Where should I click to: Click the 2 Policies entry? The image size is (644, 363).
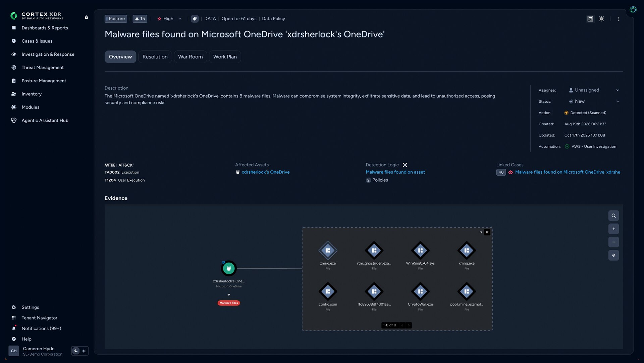(377, 180)
